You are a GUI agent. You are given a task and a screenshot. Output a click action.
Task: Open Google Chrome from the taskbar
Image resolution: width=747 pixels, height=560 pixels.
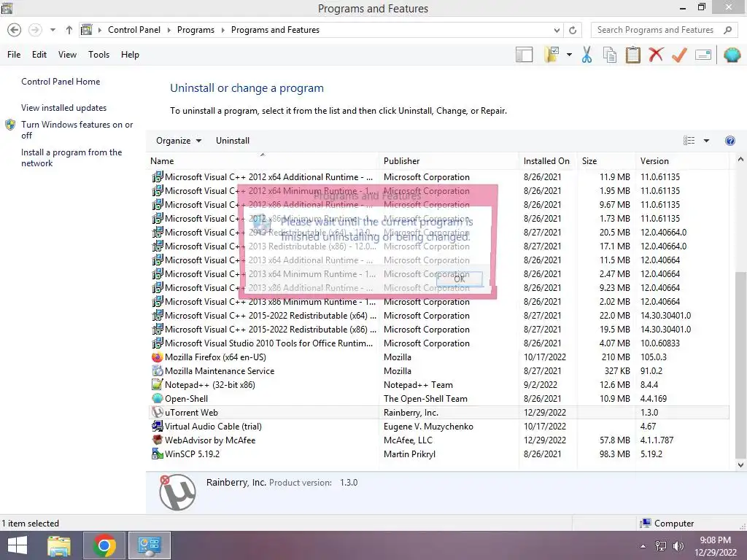(x=104, y=545)
